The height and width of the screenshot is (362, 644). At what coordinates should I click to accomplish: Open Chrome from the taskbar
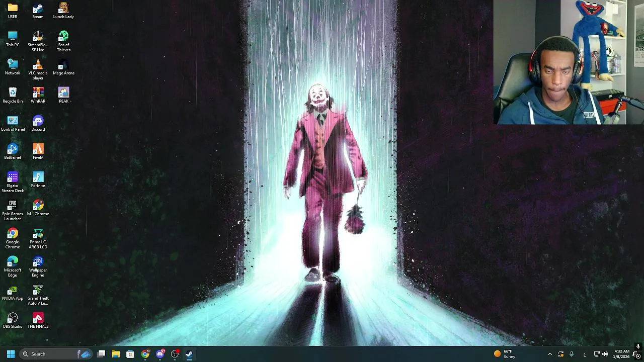[145, 354]
